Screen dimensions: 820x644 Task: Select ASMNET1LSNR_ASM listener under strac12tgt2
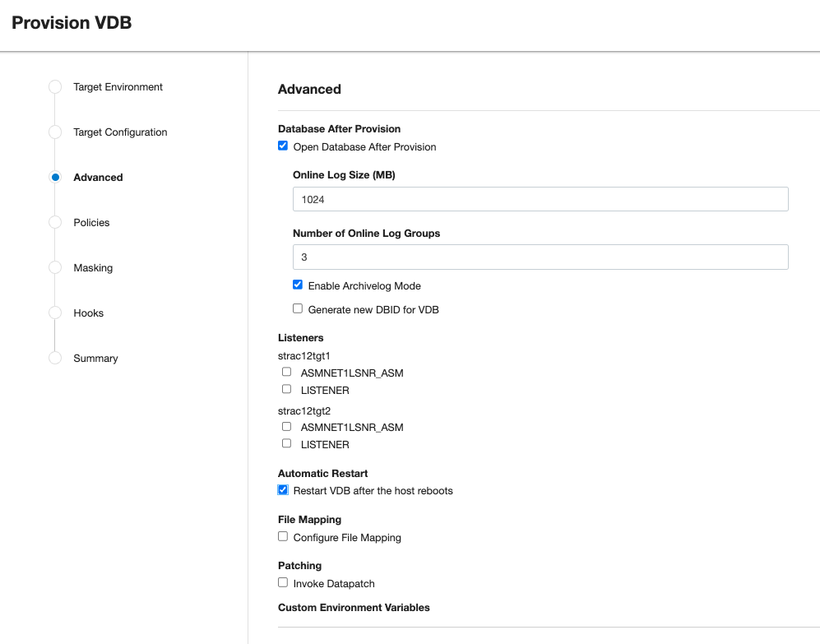pyautogui.click(x=286, y=427)
